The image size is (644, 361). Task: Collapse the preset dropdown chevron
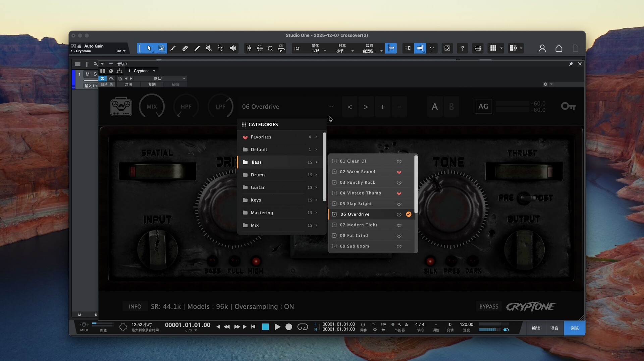click(x=331, y=107)
